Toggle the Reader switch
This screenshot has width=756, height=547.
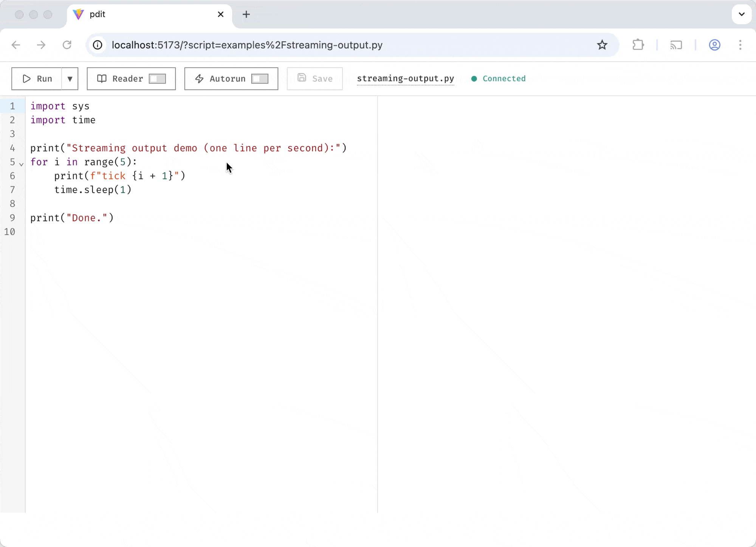[158, 79]
